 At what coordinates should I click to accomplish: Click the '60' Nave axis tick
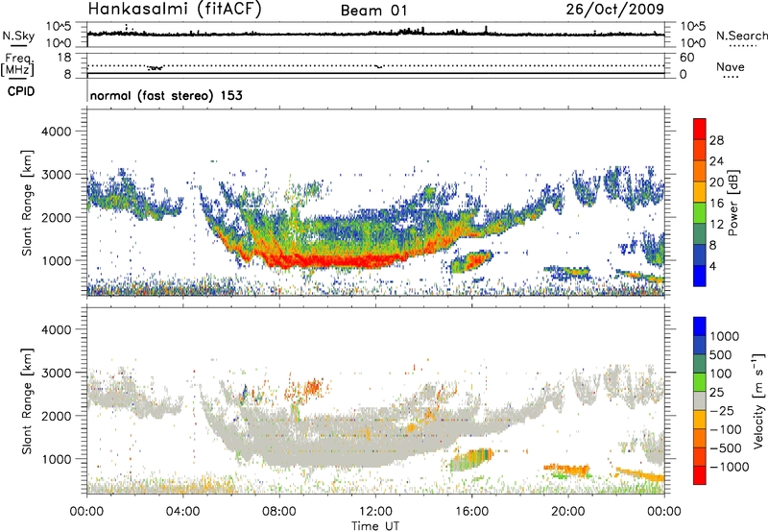point(686,58)
